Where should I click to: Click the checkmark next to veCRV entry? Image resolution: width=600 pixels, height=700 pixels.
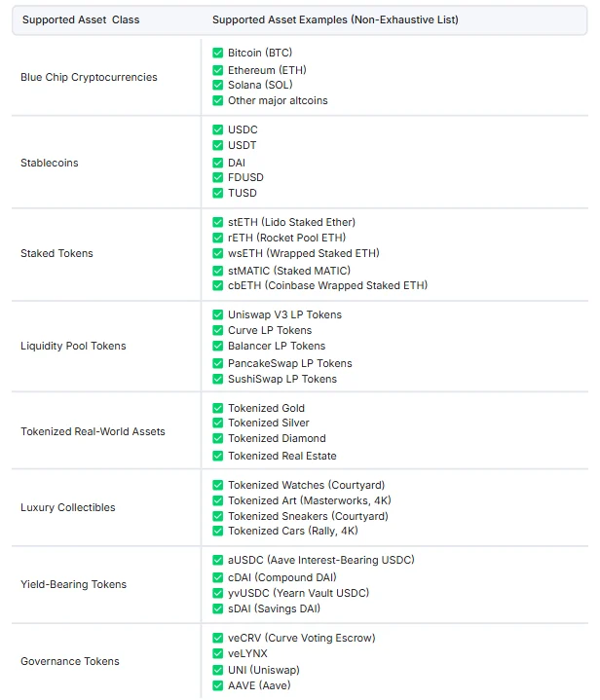(218, 638)
